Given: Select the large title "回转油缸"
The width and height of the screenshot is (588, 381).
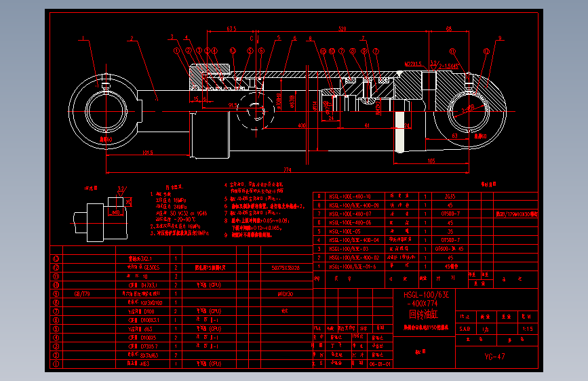Looking at the screenshot, I should [x=423, y=315].
